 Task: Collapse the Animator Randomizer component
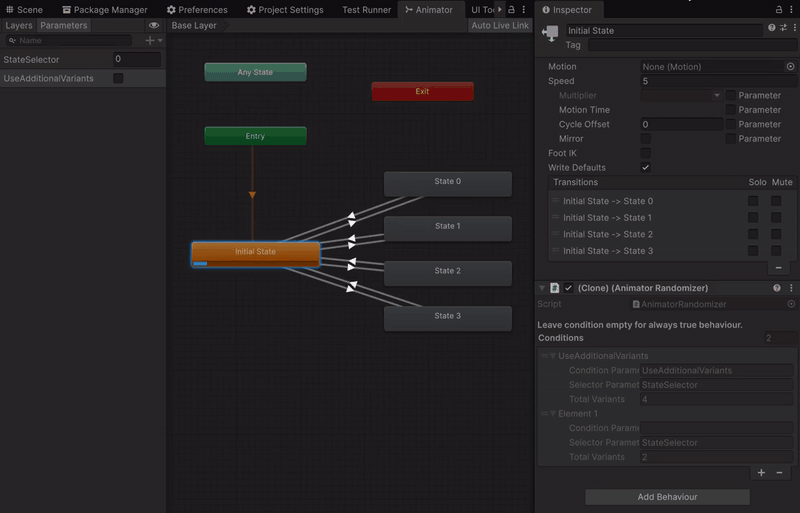(x=542, y=288)
